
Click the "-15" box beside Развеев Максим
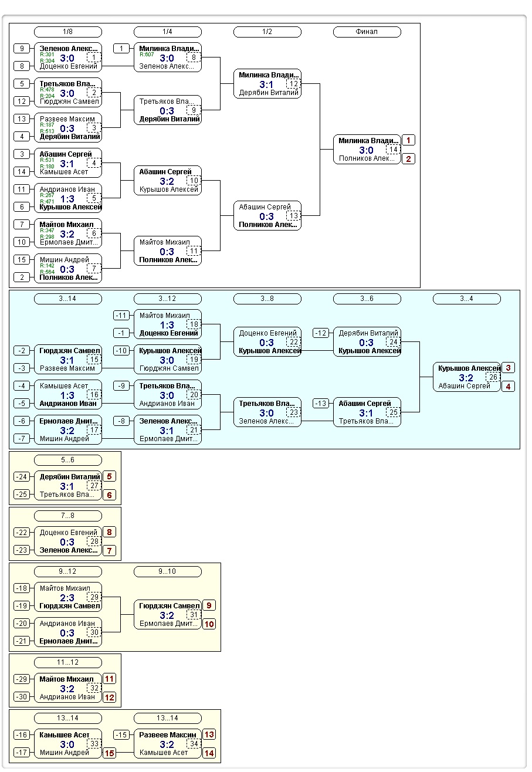[121, 734]
